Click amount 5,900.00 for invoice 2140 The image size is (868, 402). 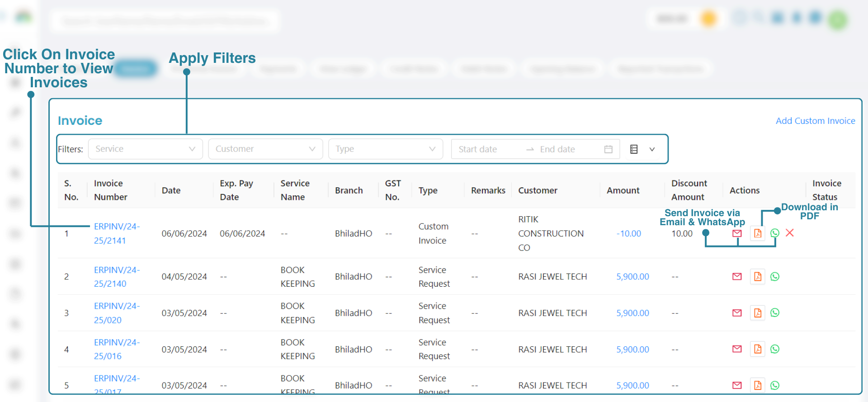632,276
